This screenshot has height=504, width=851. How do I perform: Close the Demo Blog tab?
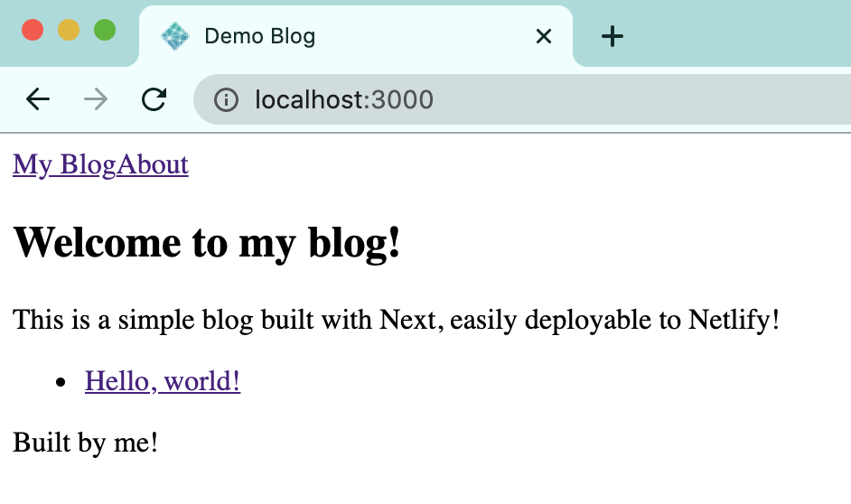(543, 36)
